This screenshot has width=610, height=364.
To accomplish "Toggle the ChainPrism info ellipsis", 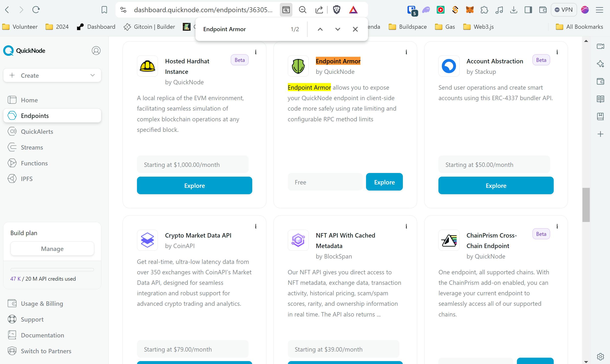I will [558, 226].
